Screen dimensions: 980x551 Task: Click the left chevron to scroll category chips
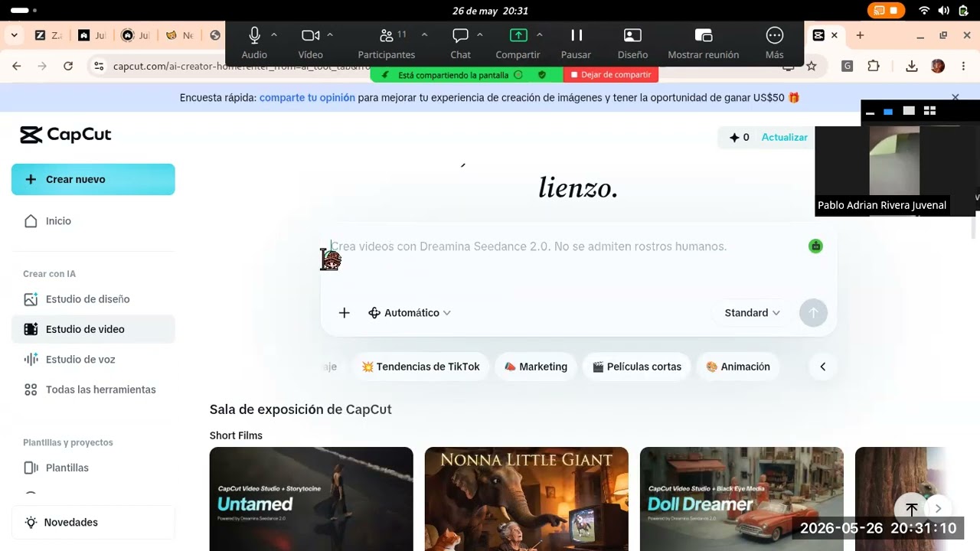[822, 367]
